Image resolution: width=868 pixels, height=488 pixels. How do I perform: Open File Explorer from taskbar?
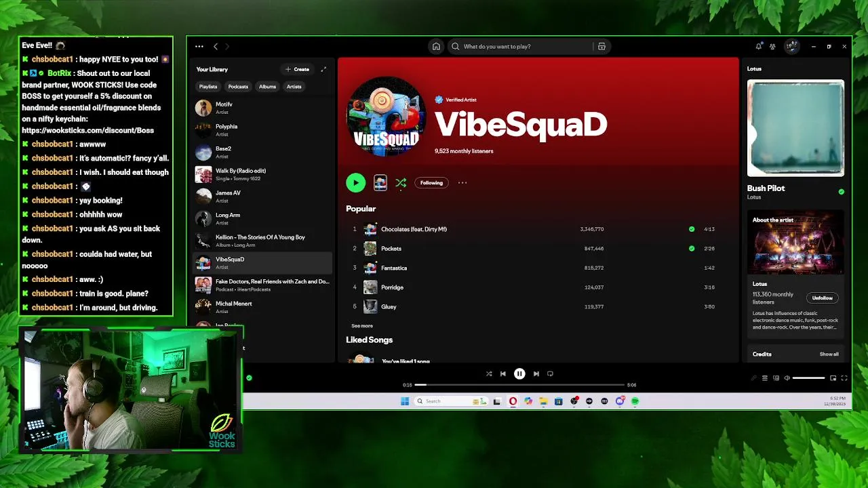[x=543, y=401]
